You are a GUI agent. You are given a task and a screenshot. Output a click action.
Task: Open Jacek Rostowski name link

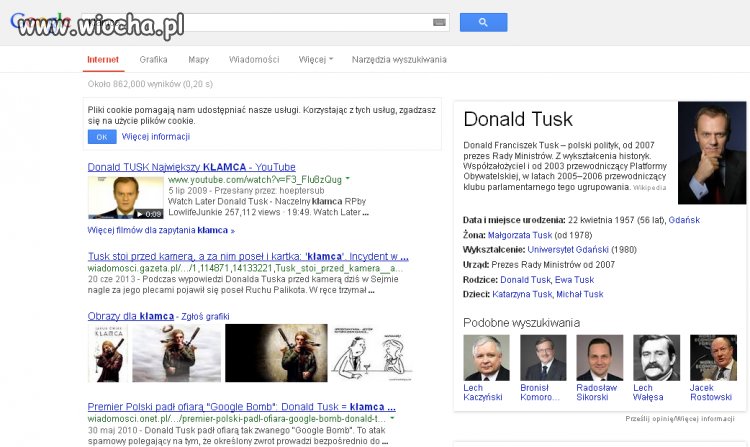[x=711, y=392]
